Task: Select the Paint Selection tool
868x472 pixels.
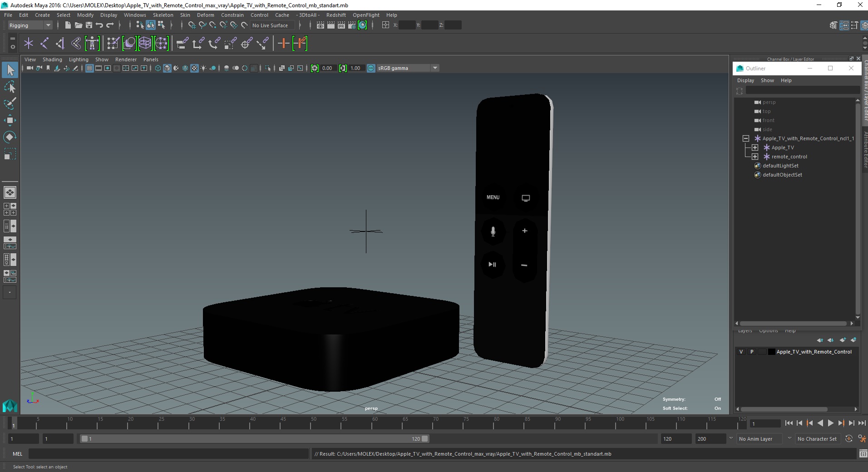Action: pos(10,103)
